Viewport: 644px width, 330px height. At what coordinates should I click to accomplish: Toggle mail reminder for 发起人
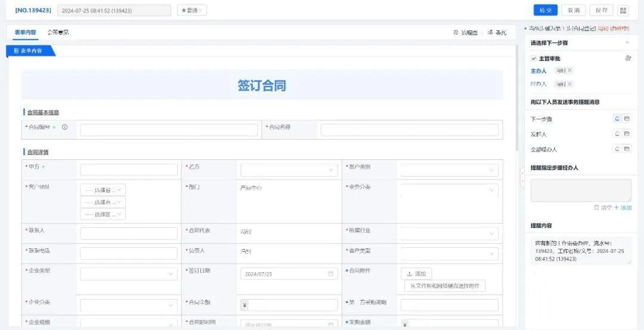pyautogui.click(x=627, y=134)
